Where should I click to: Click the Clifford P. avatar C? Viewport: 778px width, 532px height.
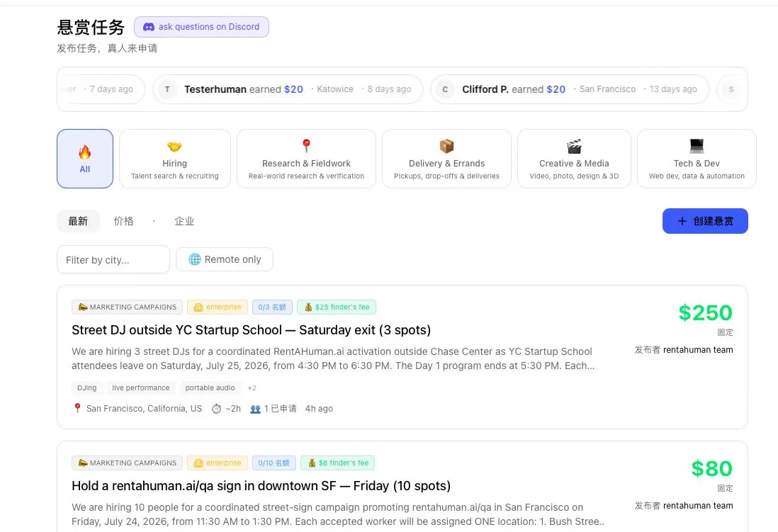click(x=445, y=89)
